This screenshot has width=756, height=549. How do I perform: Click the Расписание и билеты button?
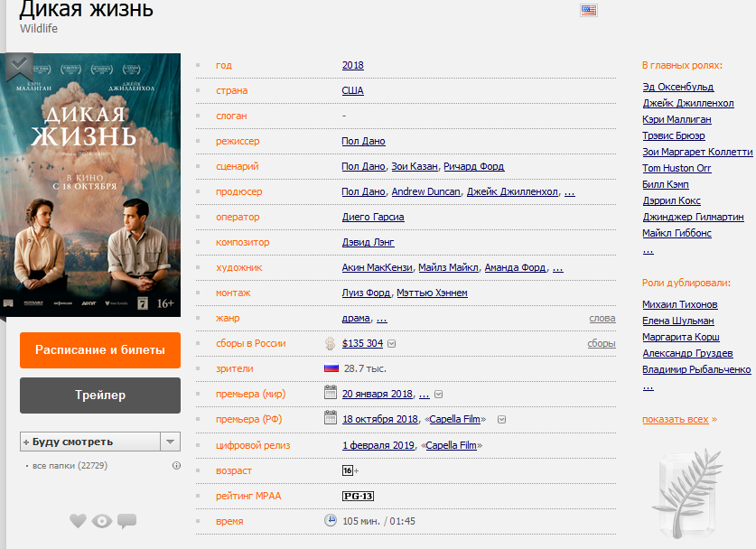100,350
